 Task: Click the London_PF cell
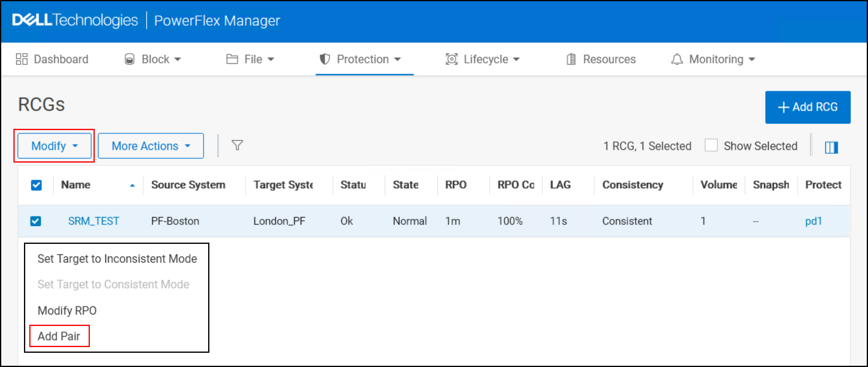coord(279,221)
